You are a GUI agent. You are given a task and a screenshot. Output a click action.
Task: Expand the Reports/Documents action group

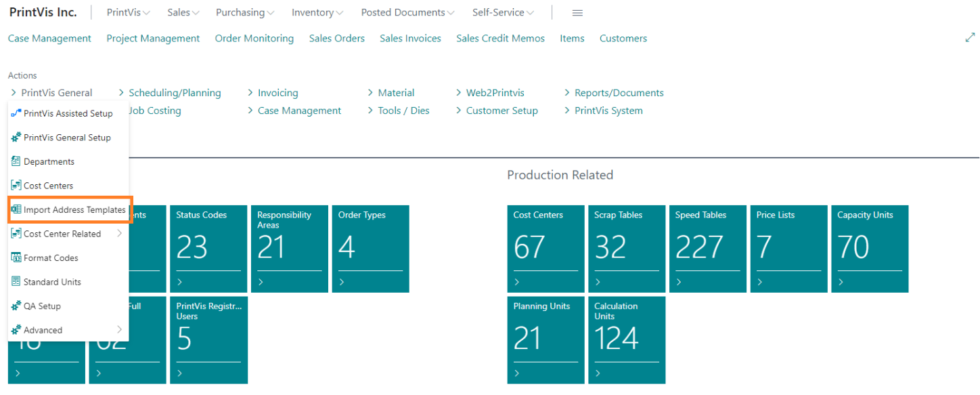click(614, 93)
